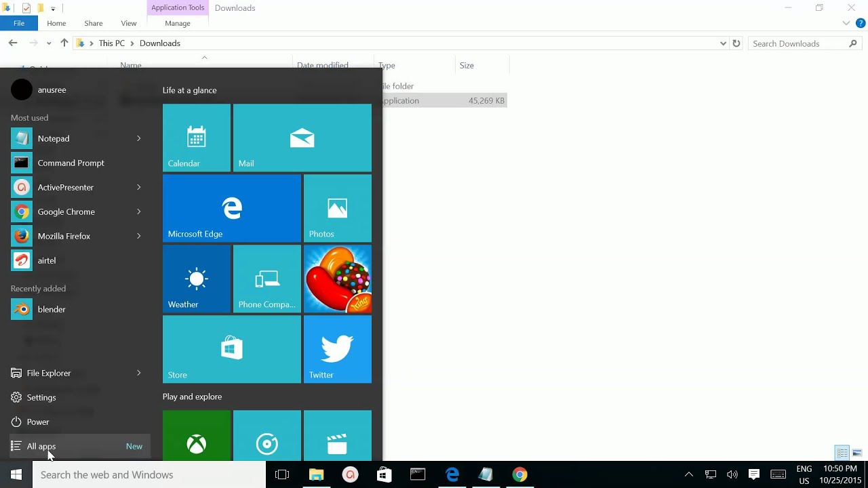Click the Back navigation arrow
The width and height of the screenshot is (868, 488).
pos(13,43)
